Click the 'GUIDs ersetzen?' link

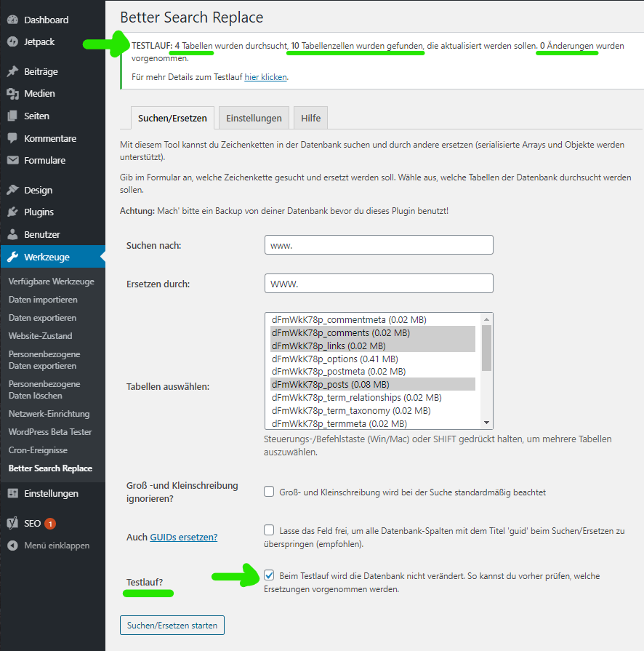click(x=183, y=537)
